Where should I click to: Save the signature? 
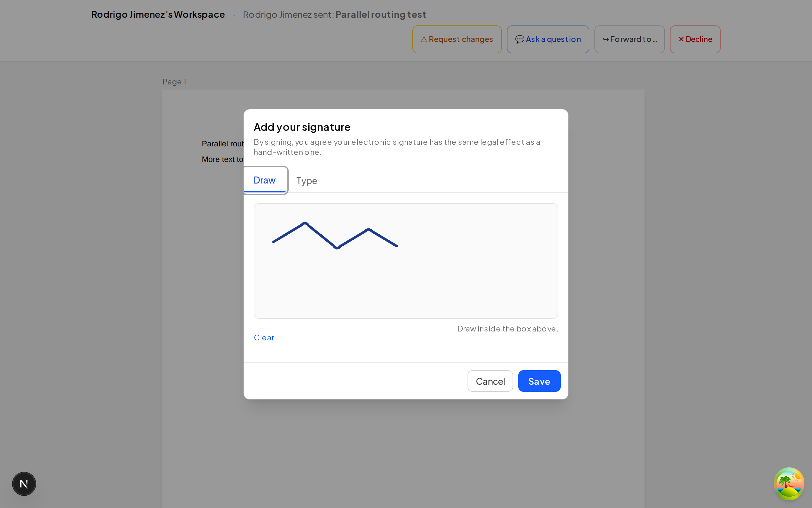point(539,381)
